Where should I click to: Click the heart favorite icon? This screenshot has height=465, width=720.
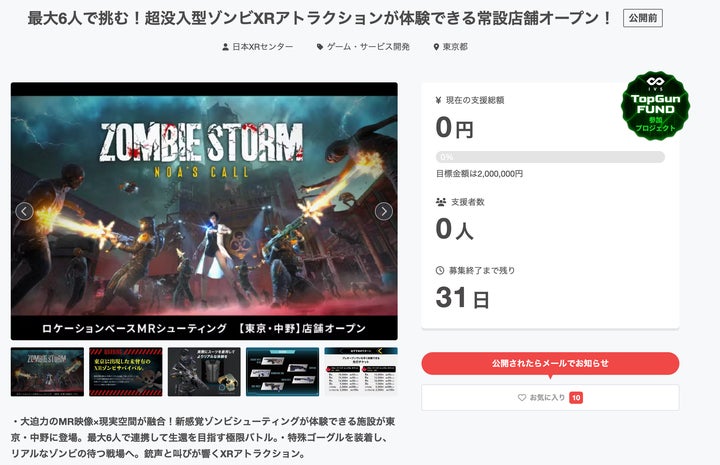pos(522,398)
